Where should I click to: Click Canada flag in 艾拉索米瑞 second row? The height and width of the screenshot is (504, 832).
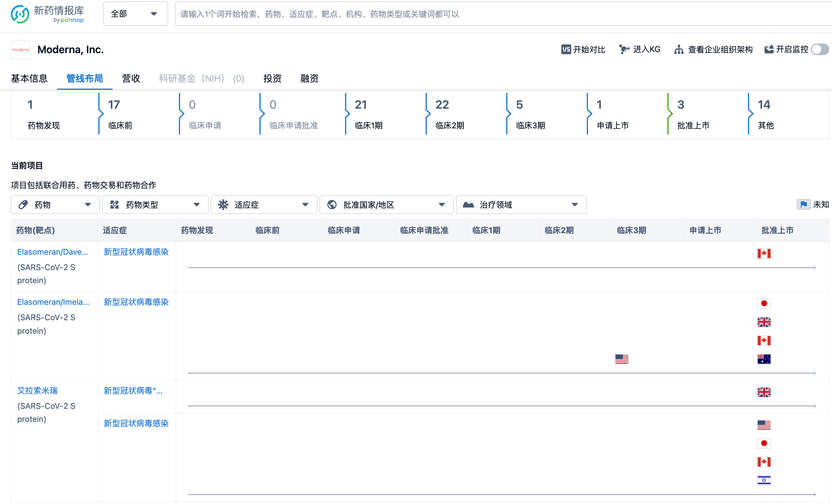tap(764, 462)
